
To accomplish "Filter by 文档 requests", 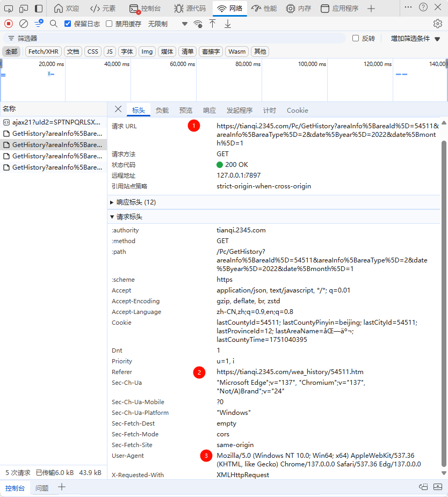I will tap(73, 52).
